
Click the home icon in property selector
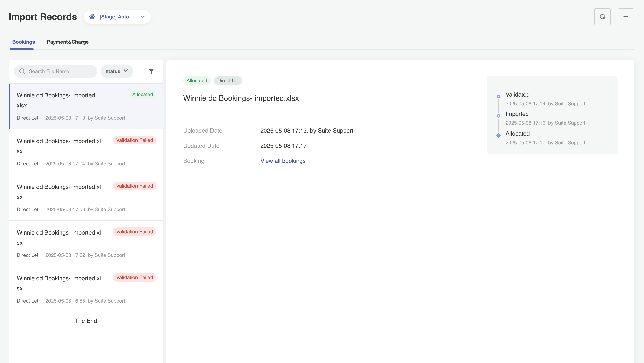[92, 17]
